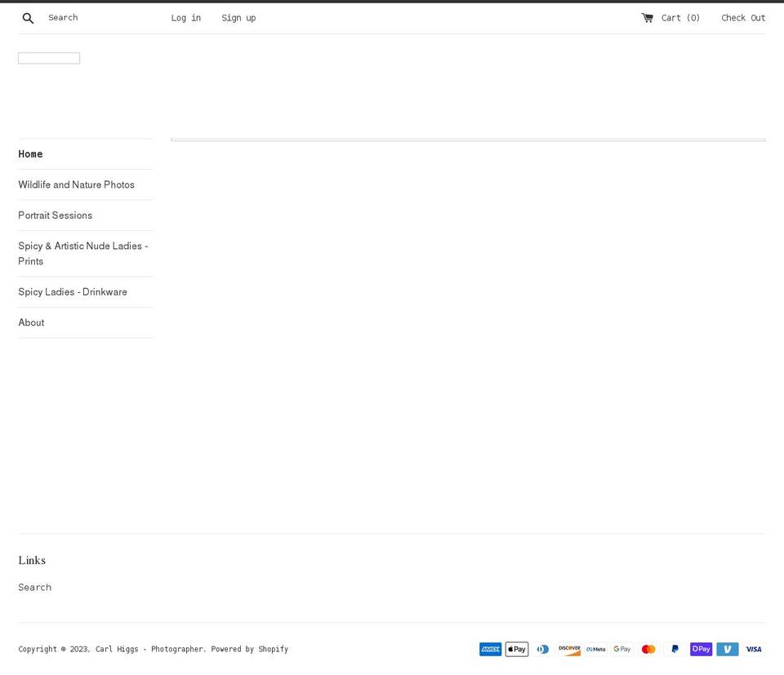Click the Diners Club payment icon
This screenshot has height=675, width=784.
[x=543, y=649]
